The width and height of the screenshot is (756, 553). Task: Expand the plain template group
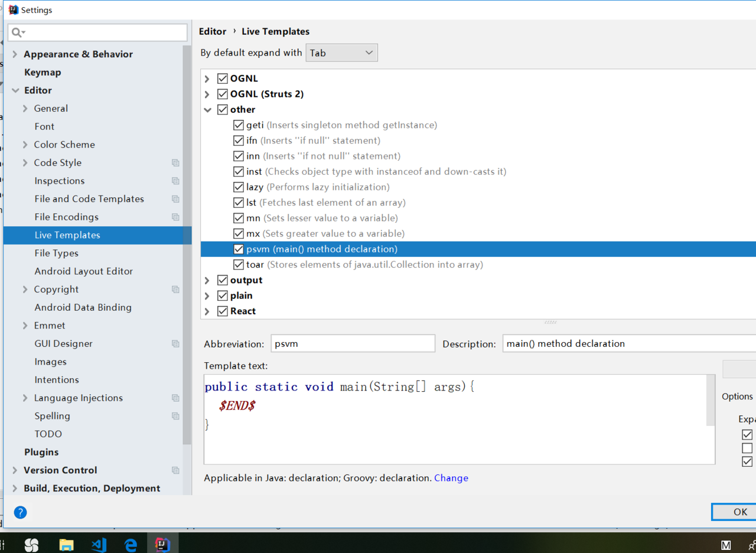point(207,295)
